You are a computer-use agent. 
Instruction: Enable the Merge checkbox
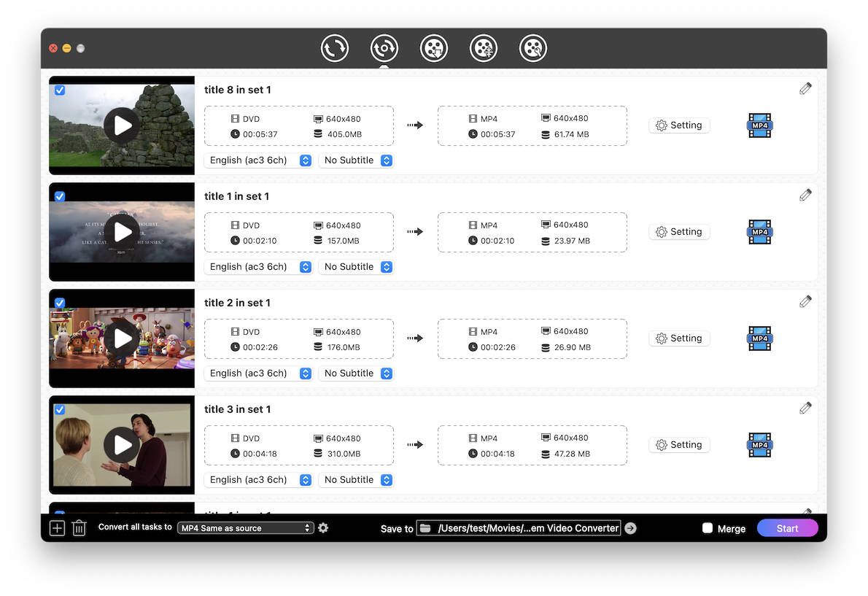tap(707, 528)
